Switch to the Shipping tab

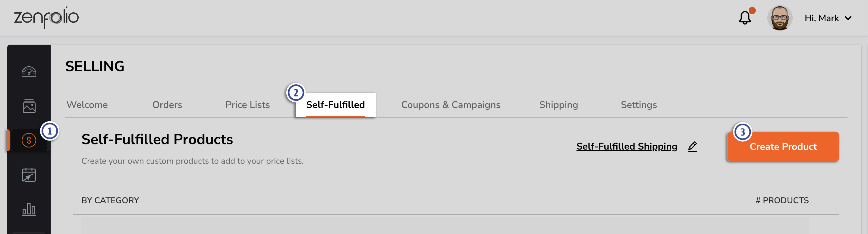(559, 105)
